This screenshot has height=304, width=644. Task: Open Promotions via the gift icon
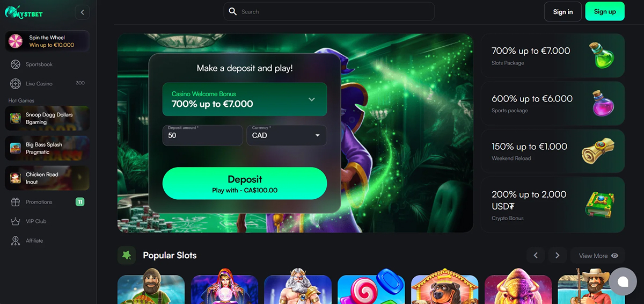(16, 202)
